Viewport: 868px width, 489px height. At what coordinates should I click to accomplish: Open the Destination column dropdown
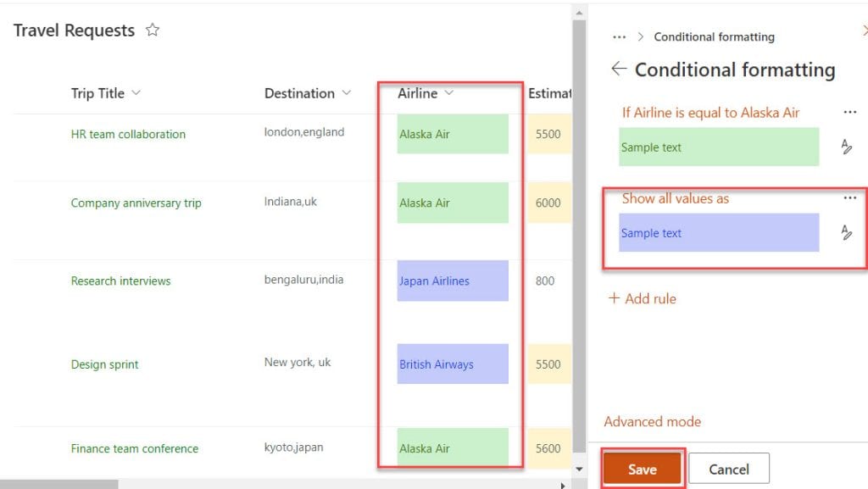pos(347,93)
